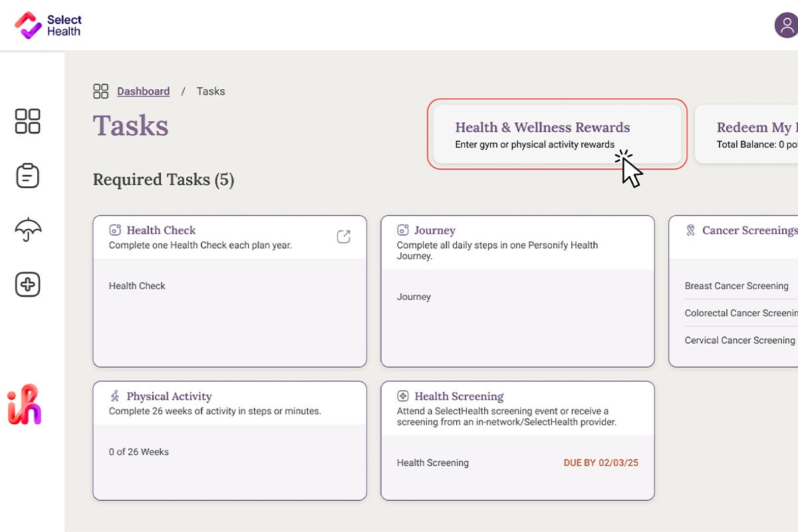This screenshot has width=798, height=532.
Task: Click the Total Balance points text
Action: [x=757, y=144]
